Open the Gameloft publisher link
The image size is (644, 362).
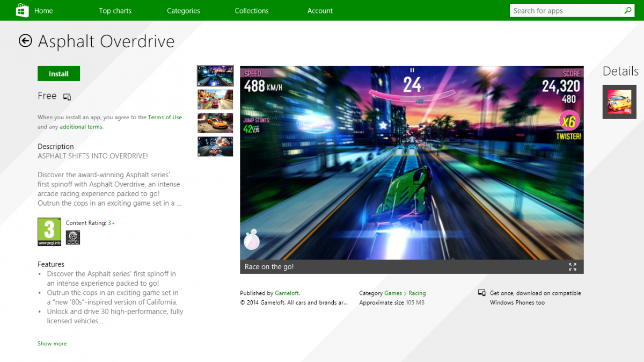tap(287, 293)
